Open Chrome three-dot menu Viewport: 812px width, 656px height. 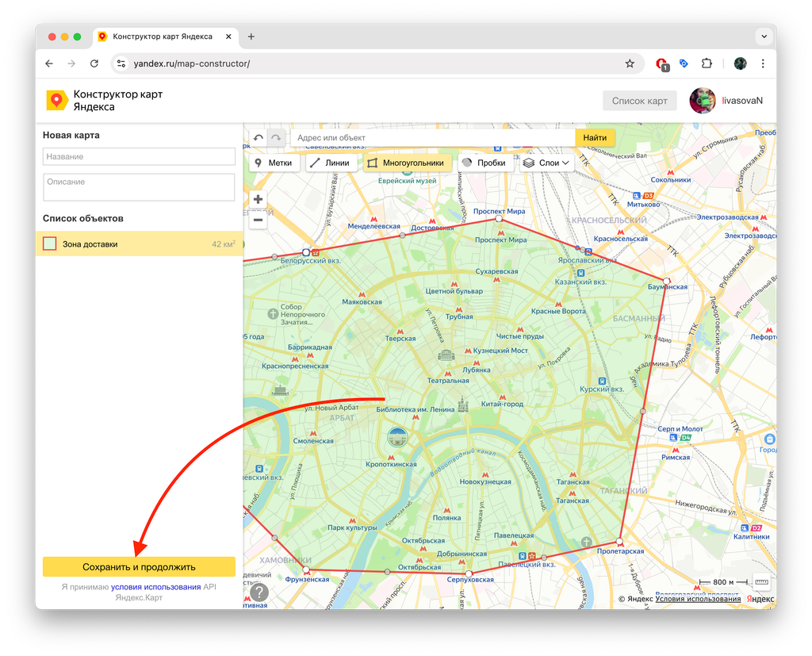(x=763, y=63)
